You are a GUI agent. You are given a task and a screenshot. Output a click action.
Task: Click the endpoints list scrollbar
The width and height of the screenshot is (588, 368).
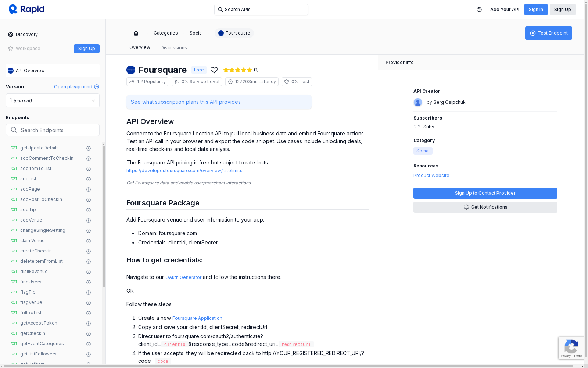pos(104,216)
